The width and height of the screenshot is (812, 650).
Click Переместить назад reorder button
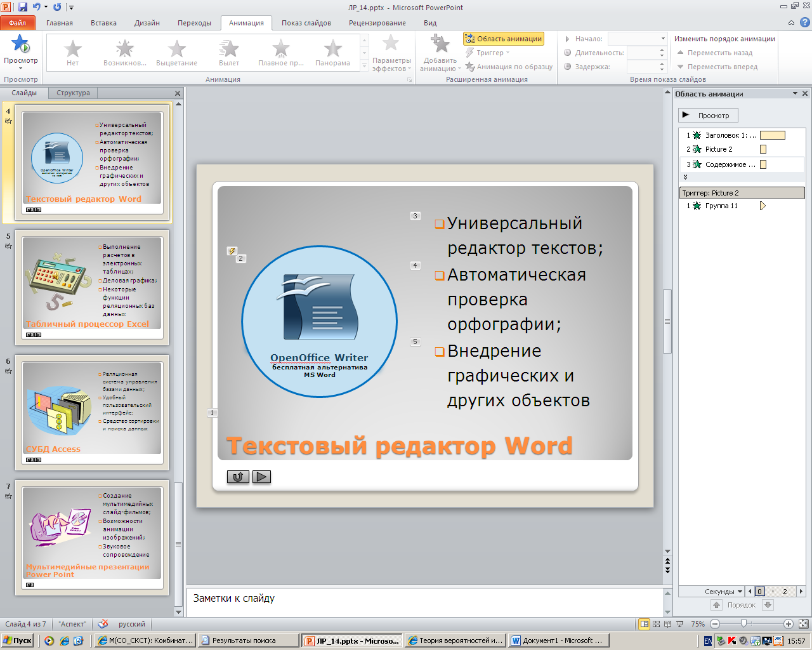pos(715,53)
